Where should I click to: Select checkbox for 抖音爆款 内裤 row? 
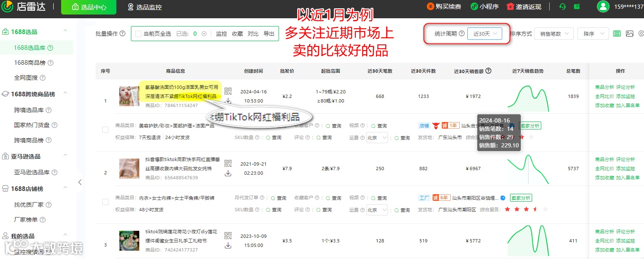pos(105,202)
